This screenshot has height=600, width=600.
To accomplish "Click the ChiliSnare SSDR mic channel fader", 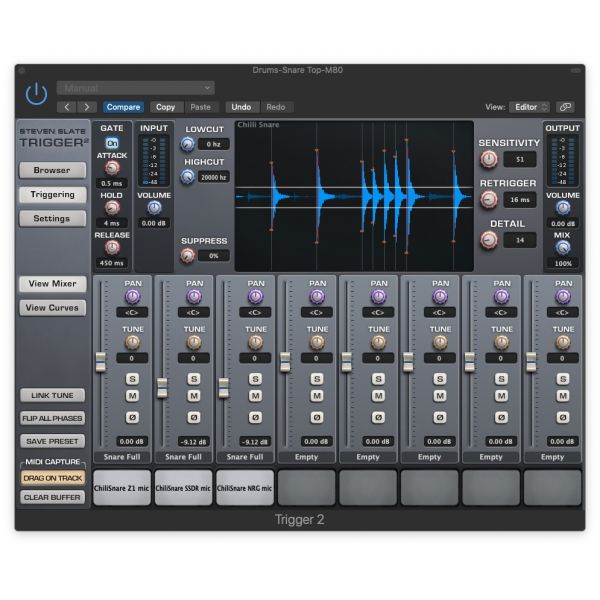I will coord(162,387).
